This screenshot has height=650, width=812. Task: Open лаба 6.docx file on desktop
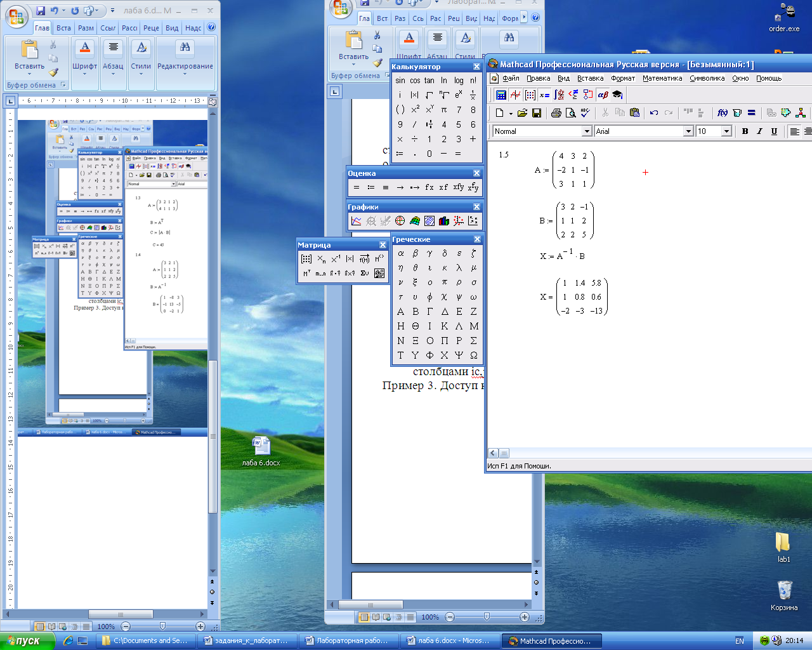coord(261,451)
